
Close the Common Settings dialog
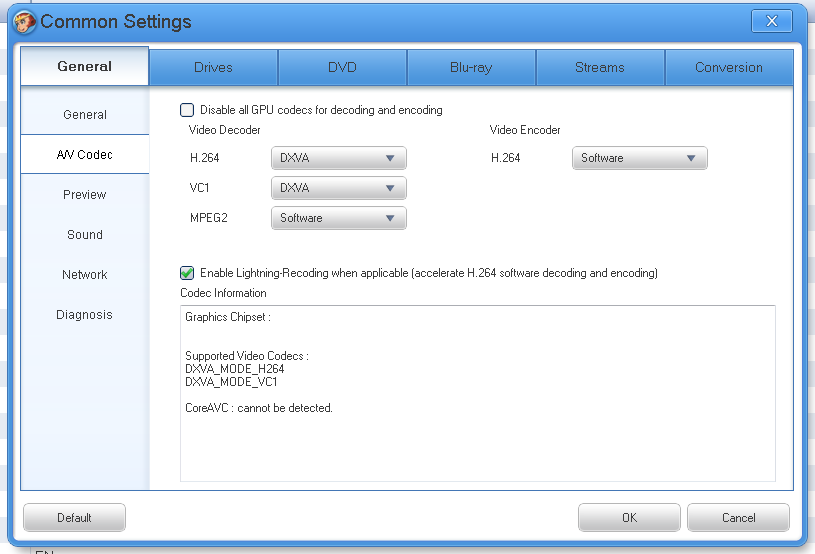771,21
